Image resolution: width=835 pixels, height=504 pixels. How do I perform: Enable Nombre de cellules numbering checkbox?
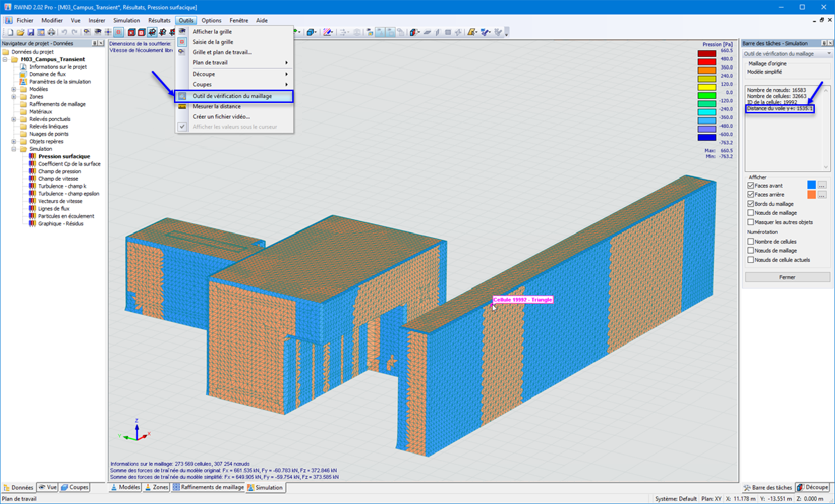click(x=751, y=242)
